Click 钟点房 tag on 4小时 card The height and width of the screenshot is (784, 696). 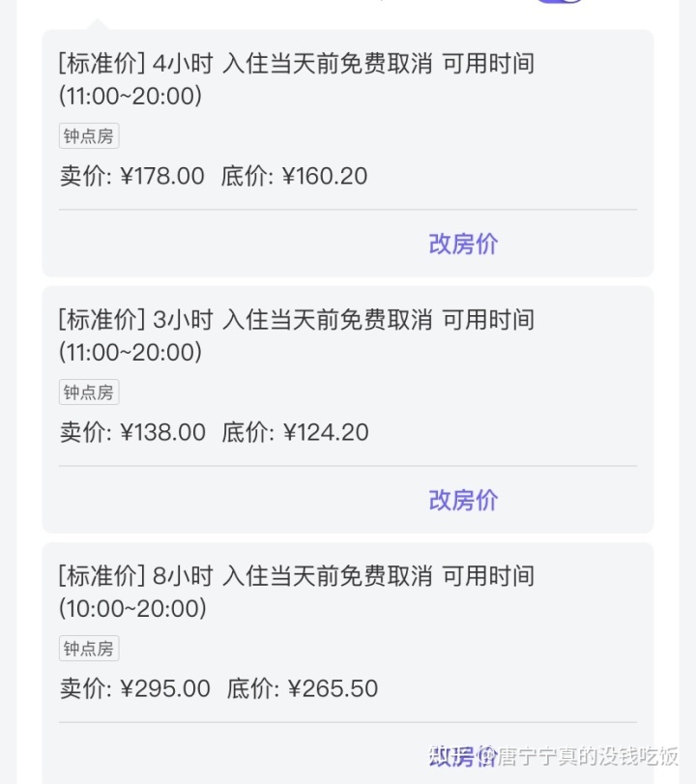[x=89, y=136]
